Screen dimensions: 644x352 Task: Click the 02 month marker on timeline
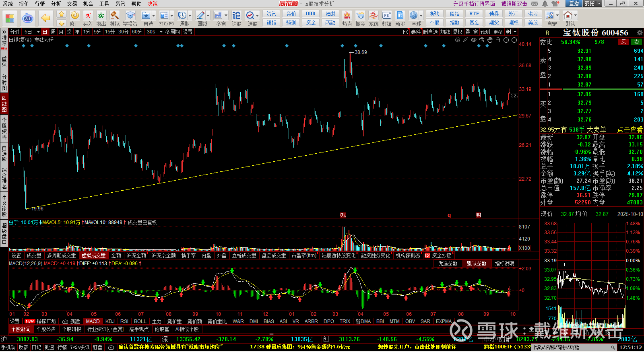pos(27,314)
